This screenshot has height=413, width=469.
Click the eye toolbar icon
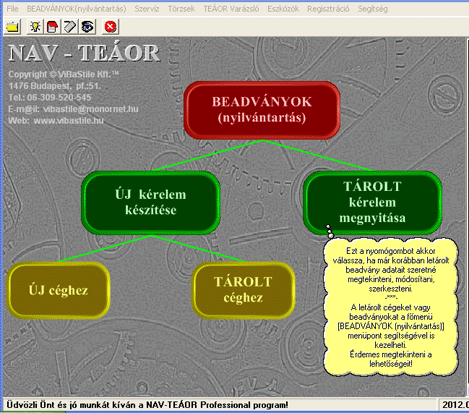click(x=87, y=27)
